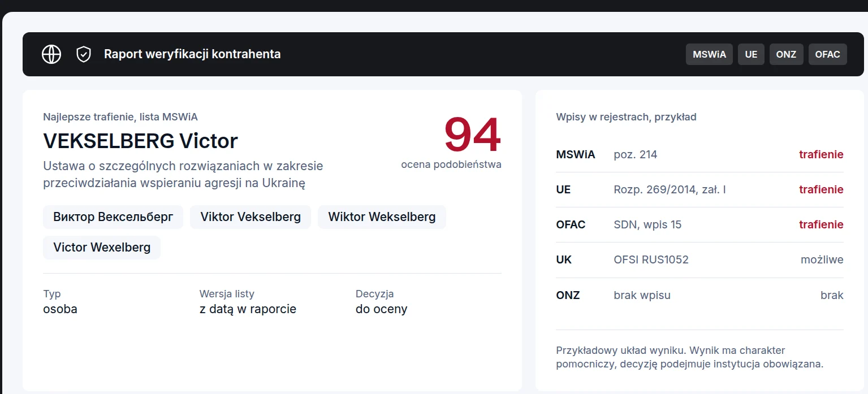Click the UE registry row label
Screen dimensions: 868x394
coord(563,189)
